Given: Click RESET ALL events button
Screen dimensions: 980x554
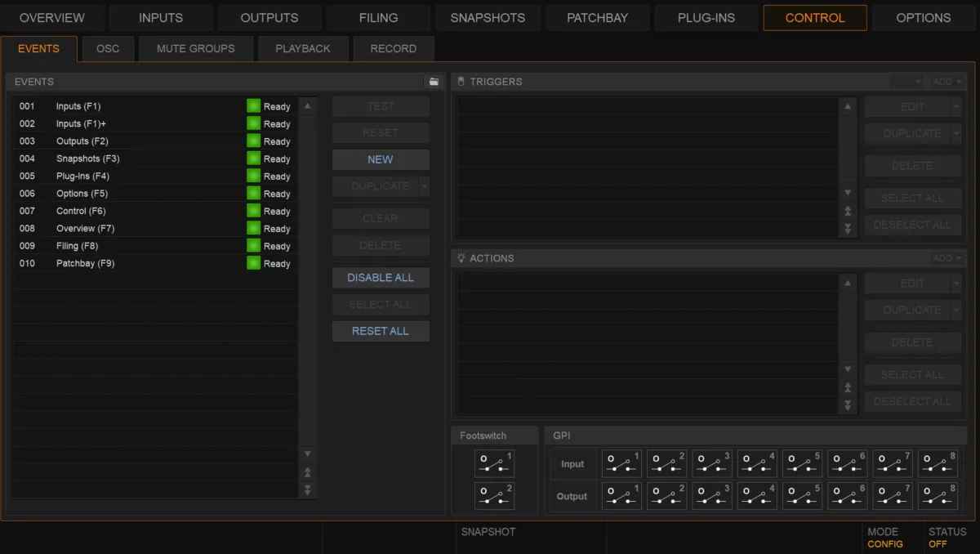Looking at the screenshot, I should 381,331.
